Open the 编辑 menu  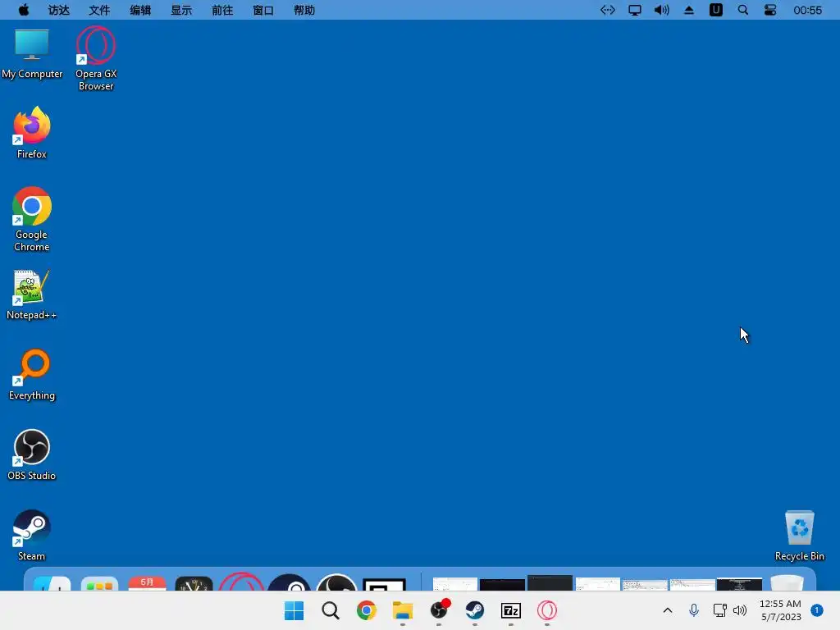point(140,10)
